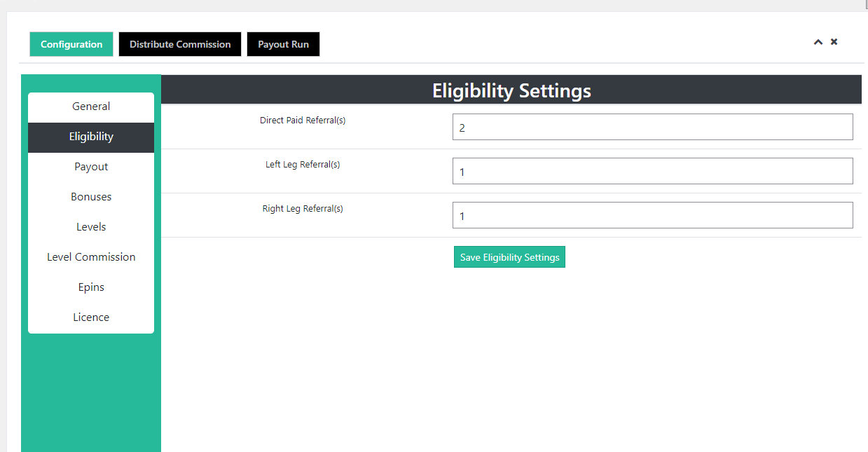This screenshot has height=452, width=868.
Task: Switch to the Configuration tab
Action: point(71,44)
